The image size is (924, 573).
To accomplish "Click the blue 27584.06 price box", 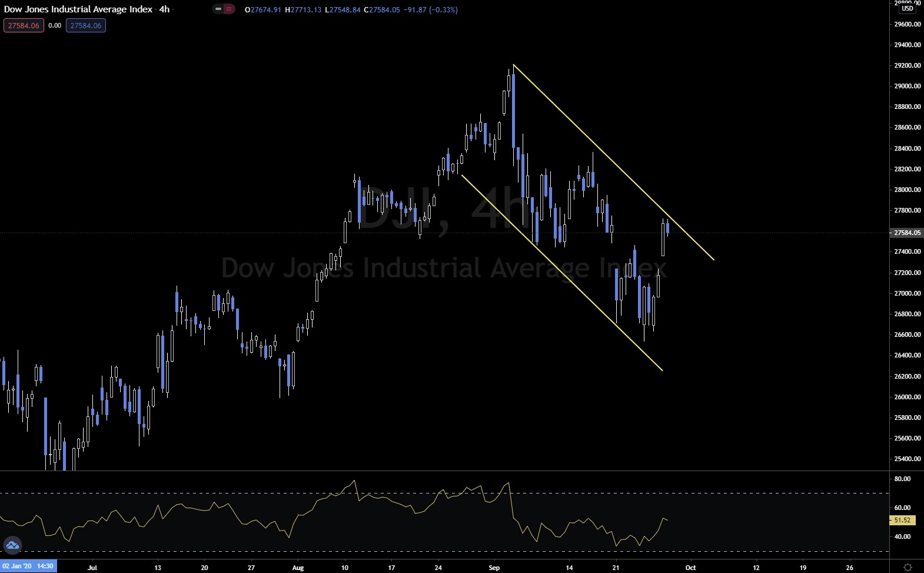I will 86,25.
